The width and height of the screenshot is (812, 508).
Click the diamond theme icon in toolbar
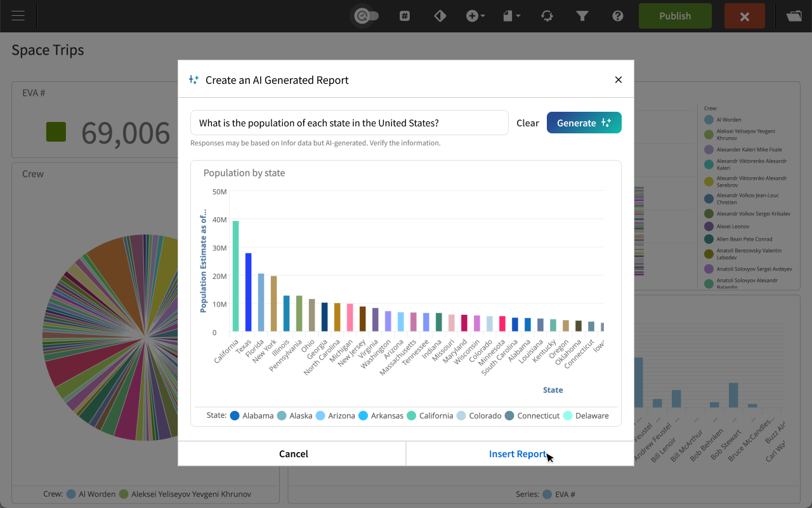point(440,16)
